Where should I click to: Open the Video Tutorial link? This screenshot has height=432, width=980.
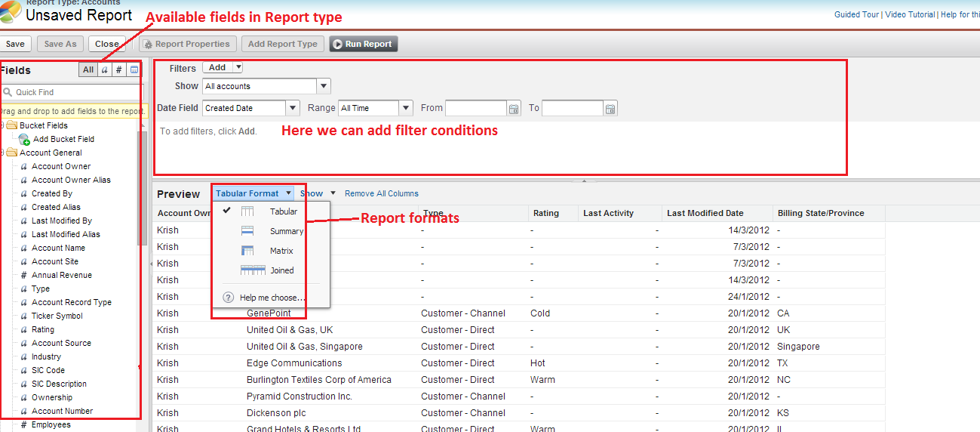click(x=910, y=14)
